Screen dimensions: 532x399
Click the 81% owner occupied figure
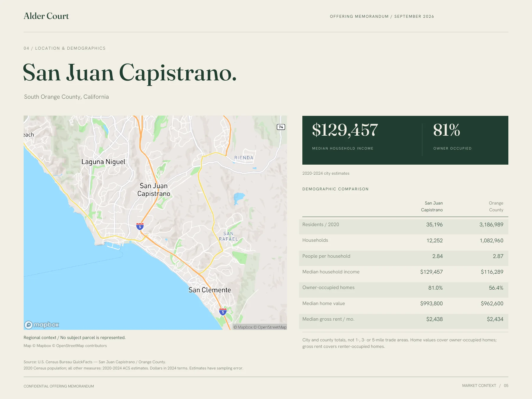coord(447,130)
